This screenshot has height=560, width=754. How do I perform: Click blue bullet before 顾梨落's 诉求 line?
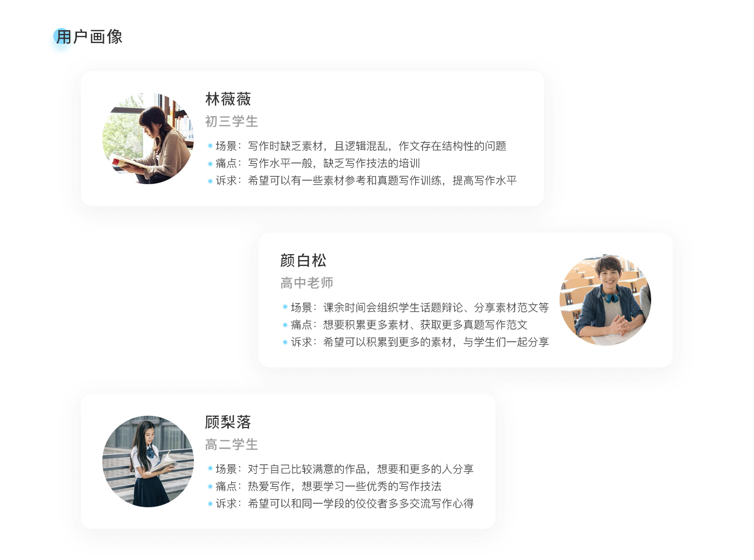click(x=210, y=503)
